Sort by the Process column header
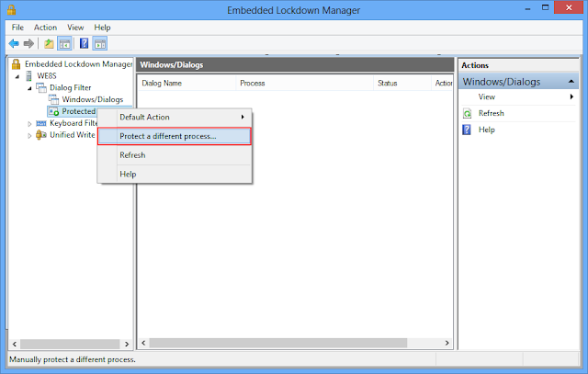The image size is (588, 374). [x=304, y=83]
